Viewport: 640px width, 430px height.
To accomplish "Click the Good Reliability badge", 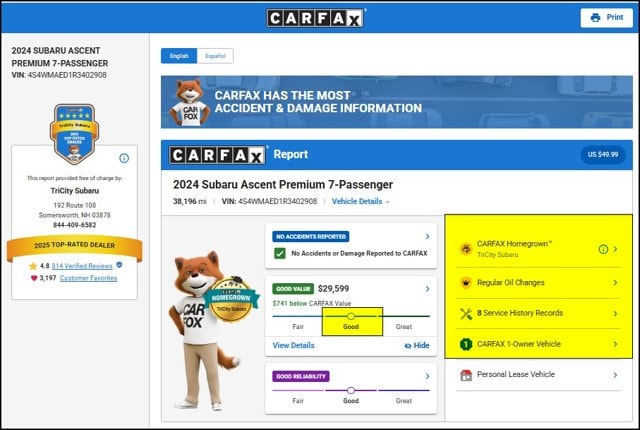I will coord(301,376).
